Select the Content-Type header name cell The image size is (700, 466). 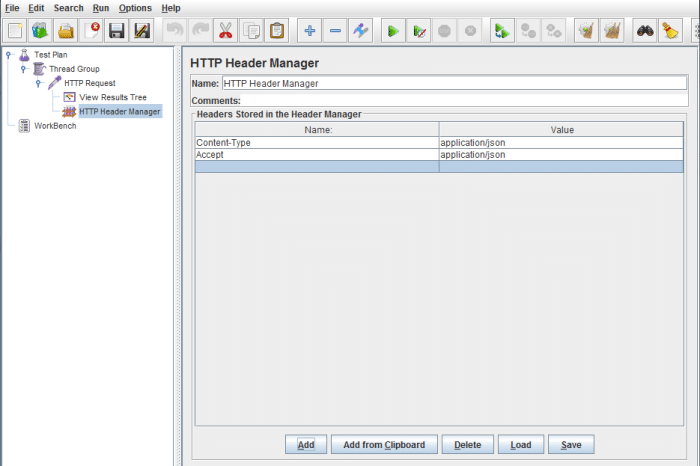coord(317,143)
